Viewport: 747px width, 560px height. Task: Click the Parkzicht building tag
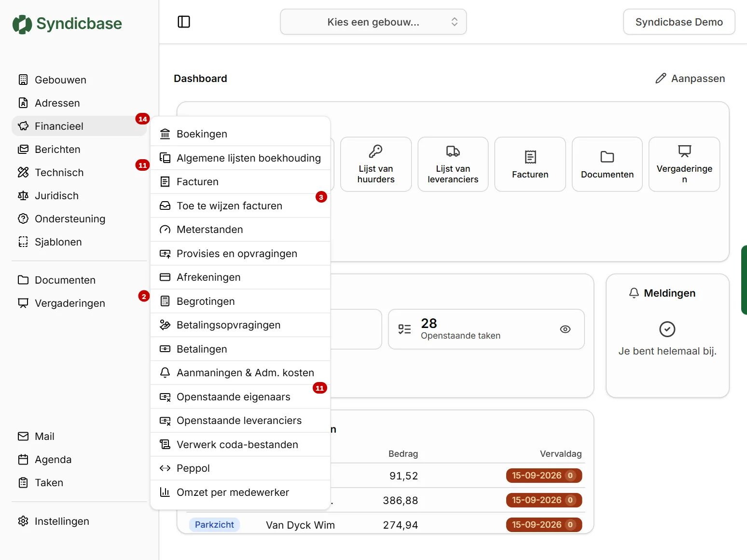click(214, 524)
